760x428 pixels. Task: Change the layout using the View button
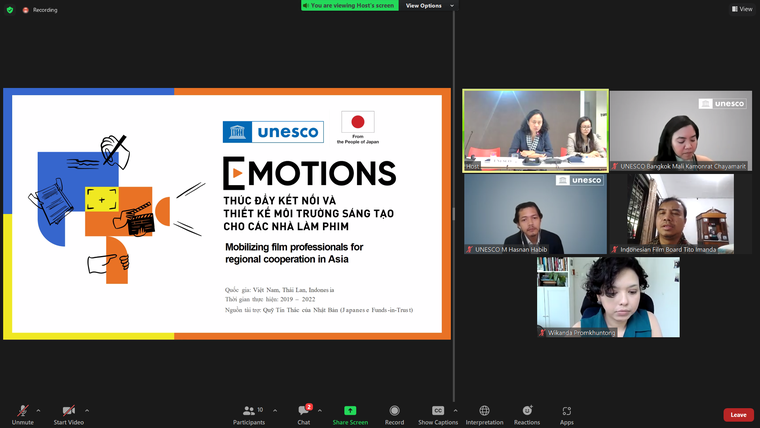[741, 9]
